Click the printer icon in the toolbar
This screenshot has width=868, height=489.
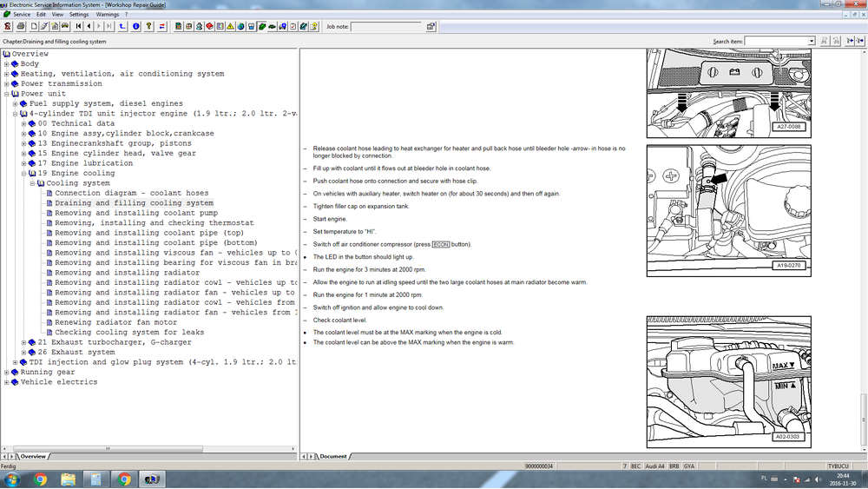[21, 27]
